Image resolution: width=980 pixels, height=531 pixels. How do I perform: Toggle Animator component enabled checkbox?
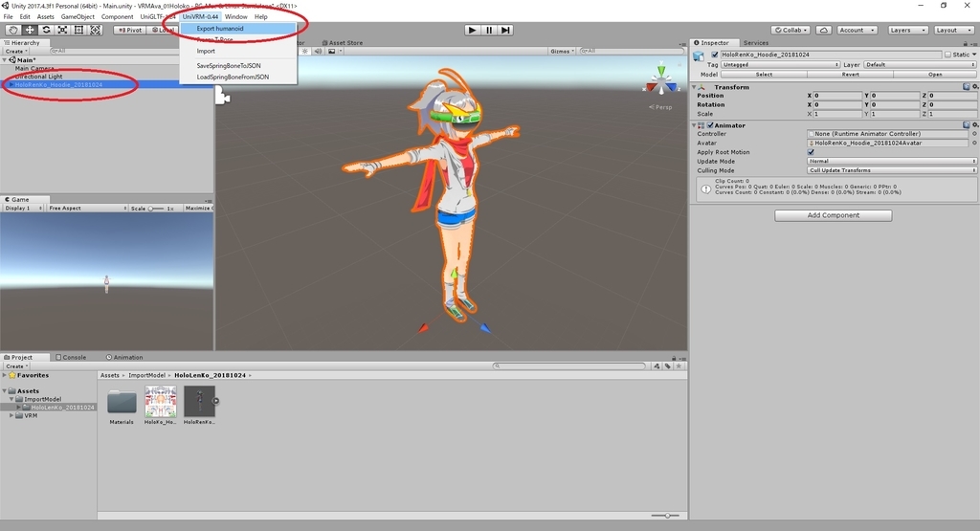coord(710,125)
